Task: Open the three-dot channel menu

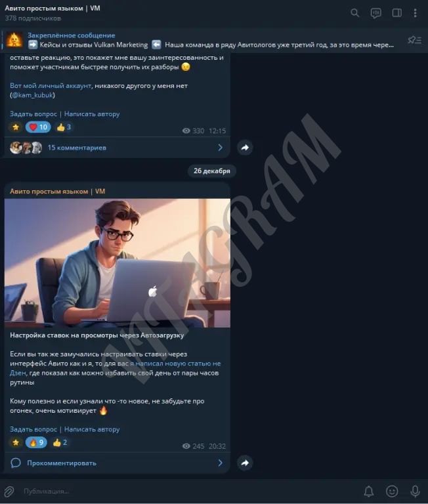Action: click(415, 13)
